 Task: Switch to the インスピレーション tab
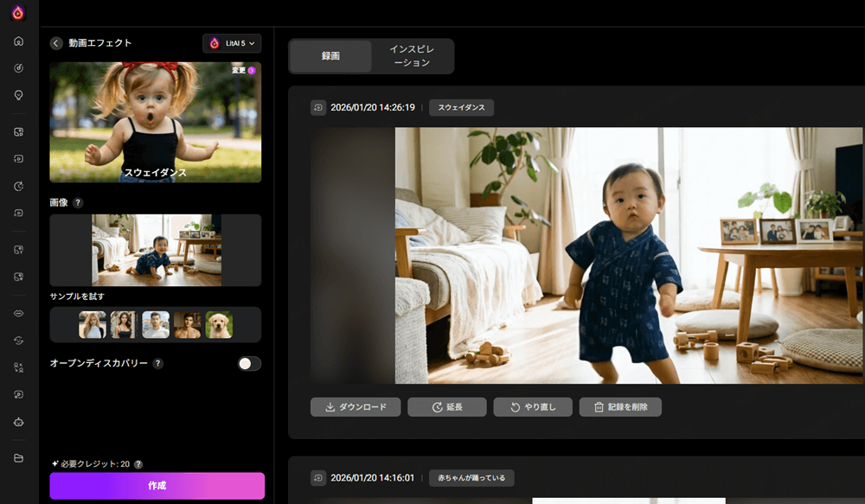(412, 56)
